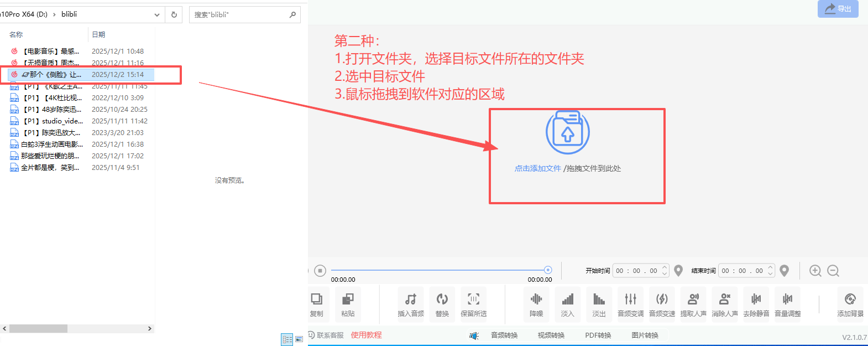Click the speaker announcement icon in footer
Screen dimensions: 868x346
coord(474,335)
